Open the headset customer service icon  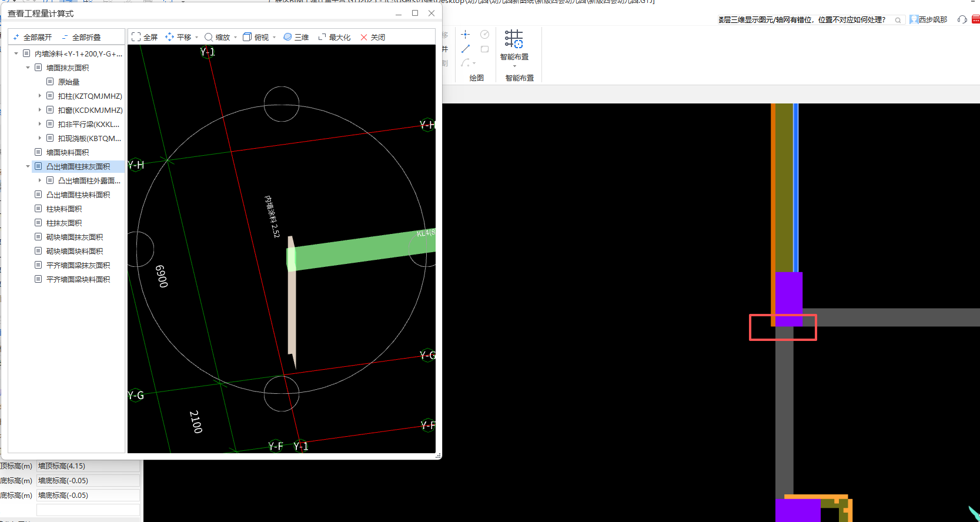pos(962,19)
